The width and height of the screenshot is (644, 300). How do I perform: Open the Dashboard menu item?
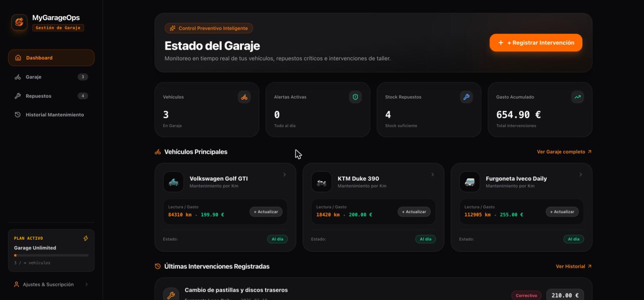[x=51, y=58]
